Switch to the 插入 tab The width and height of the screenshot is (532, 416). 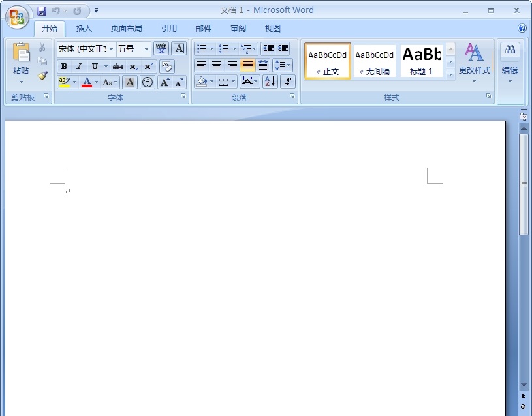point(84,29)
